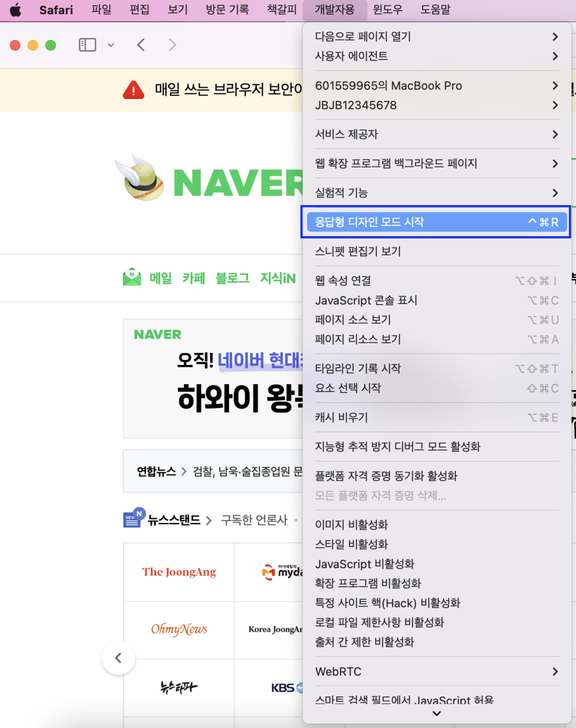Viewport: 576px width, 728px height.
Task: Expand 601559965의 MacBook Pro submenu
Action: pos(436,86)
